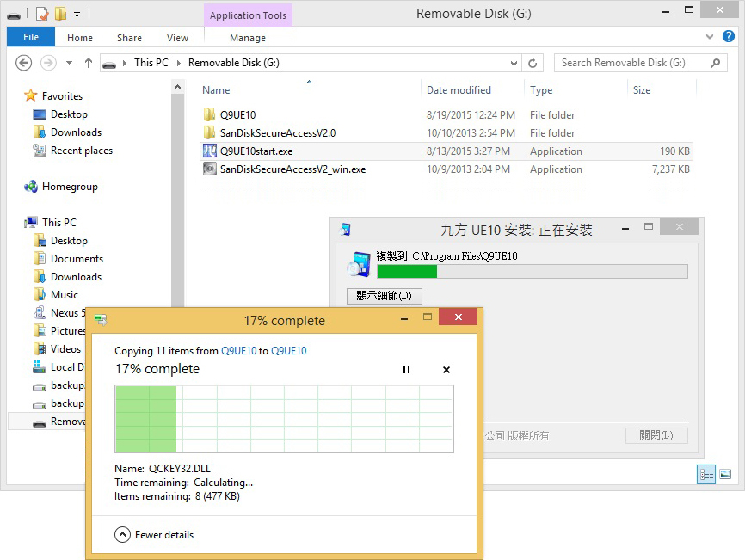The height and width of the screenshot is (560, 745).
Task: Click the 顯示細節(D) show details button
Action: (x=384, y=295)
